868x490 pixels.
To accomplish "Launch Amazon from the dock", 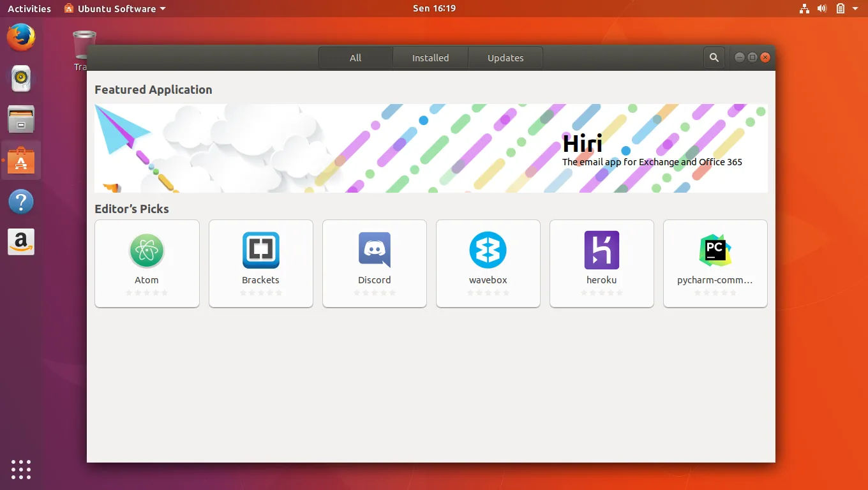I will coord(21,242).
